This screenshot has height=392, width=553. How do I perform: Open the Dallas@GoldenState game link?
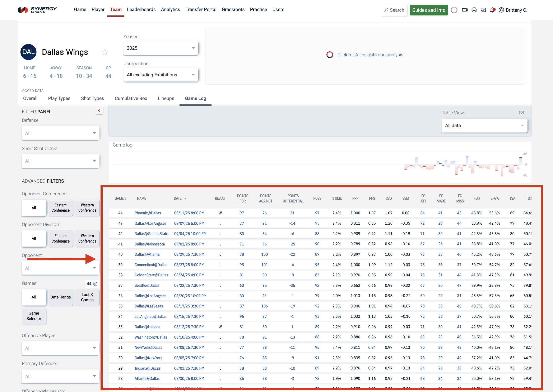coord(151,234)
